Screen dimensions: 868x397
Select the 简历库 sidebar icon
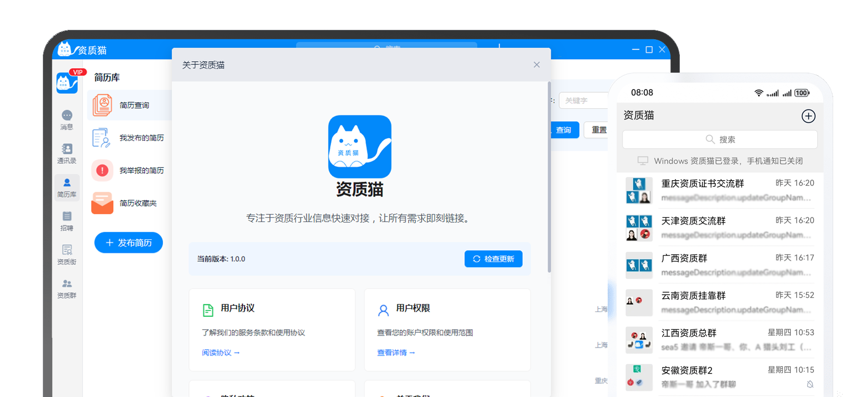point(67,188)
